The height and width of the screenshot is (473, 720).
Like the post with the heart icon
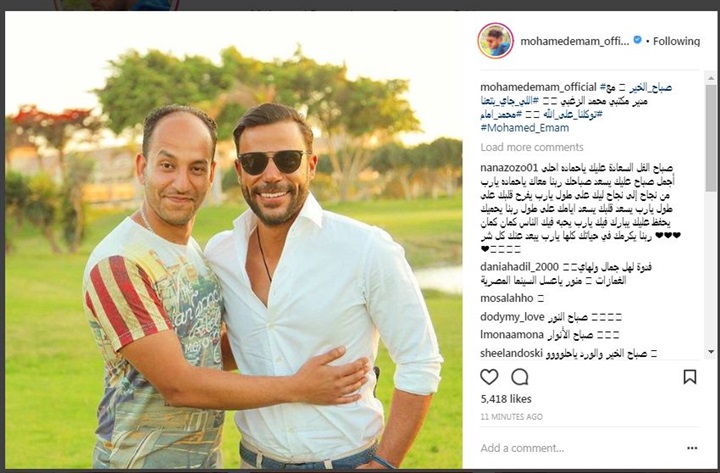489,377
